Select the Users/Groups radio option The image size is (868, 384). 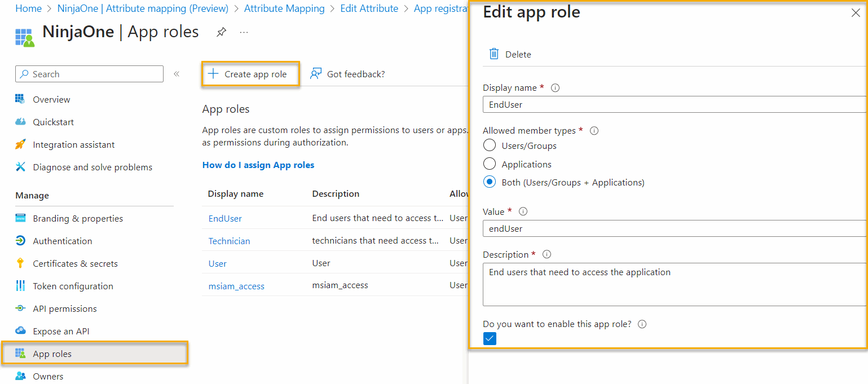(490, 146)
